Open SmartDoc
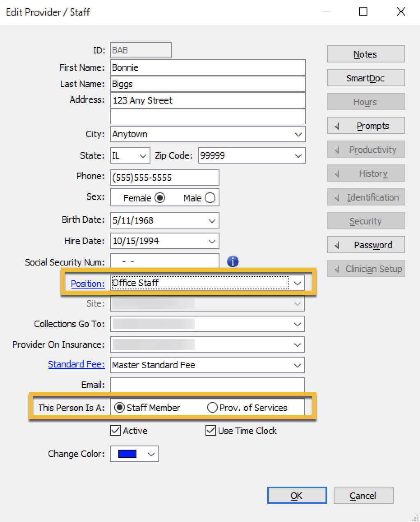The height and width of the screenshot is (522, 420). [365, 78]
